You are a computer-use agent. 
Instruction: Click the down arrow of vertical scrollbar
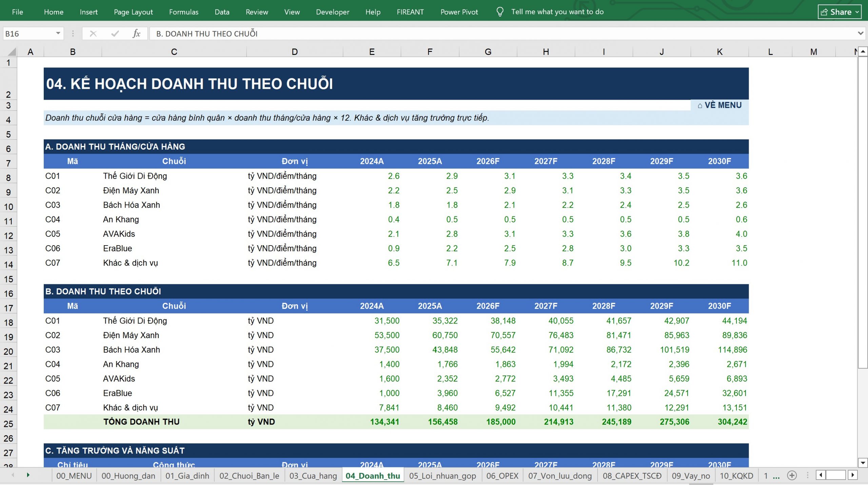[863, 463]
